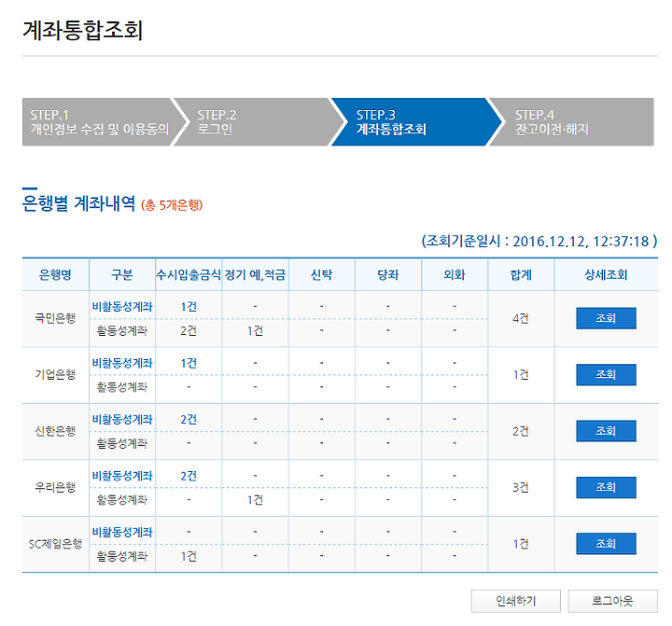Click 활동성계좌 label in 국민은행 row
The width and height of the screenshot is (672, 626).
[122, 331]
